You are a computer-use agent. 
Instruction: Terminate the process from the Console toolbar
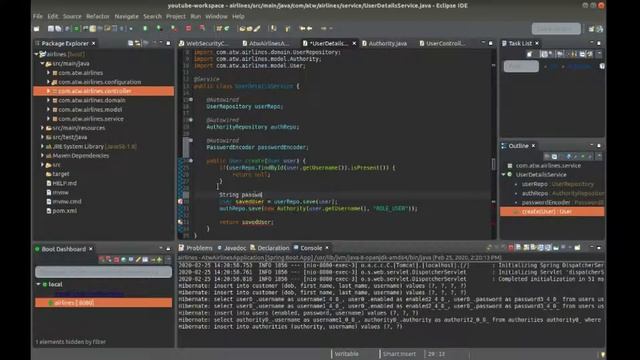511,248
